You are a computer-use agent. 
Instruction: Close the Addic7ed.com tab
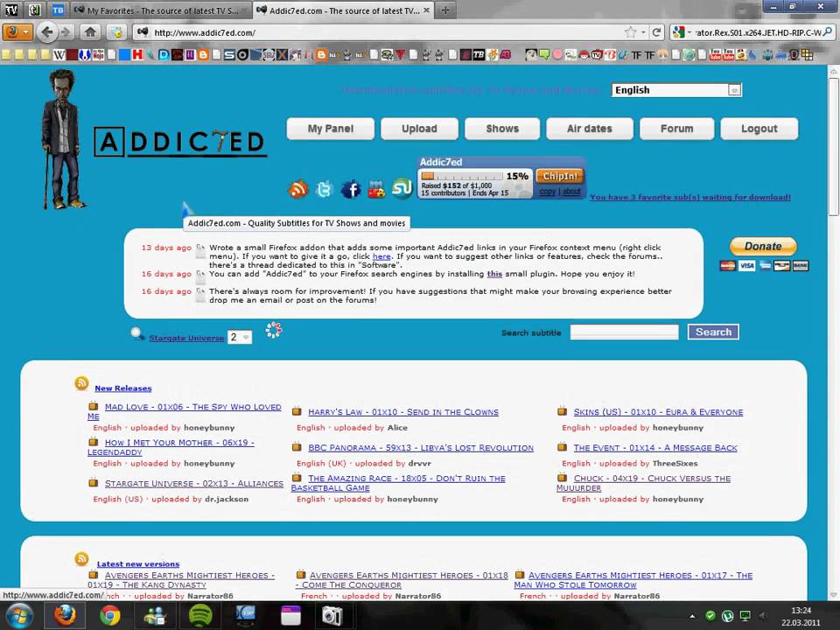[426, 10]
